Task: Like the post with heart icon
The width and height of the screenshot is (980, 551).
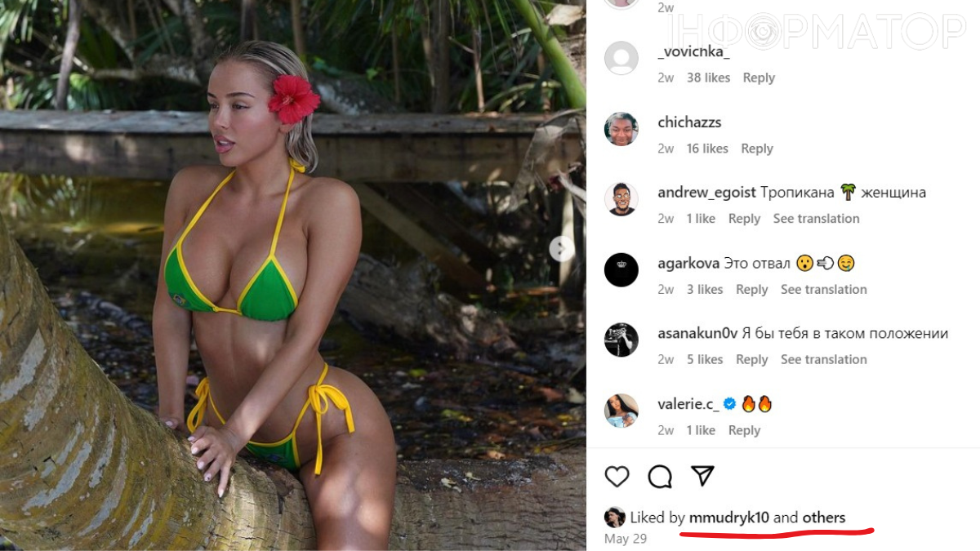Action: 617,476
